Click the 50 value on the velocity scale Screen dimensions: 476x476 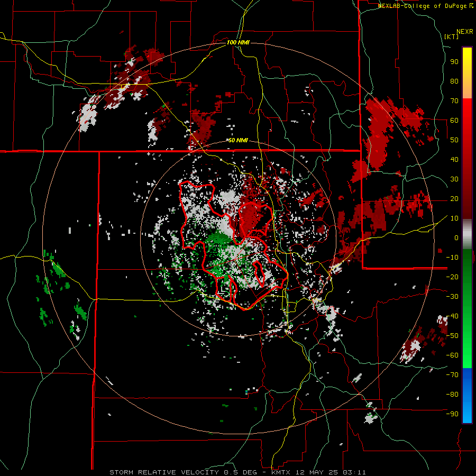(454, 140)
